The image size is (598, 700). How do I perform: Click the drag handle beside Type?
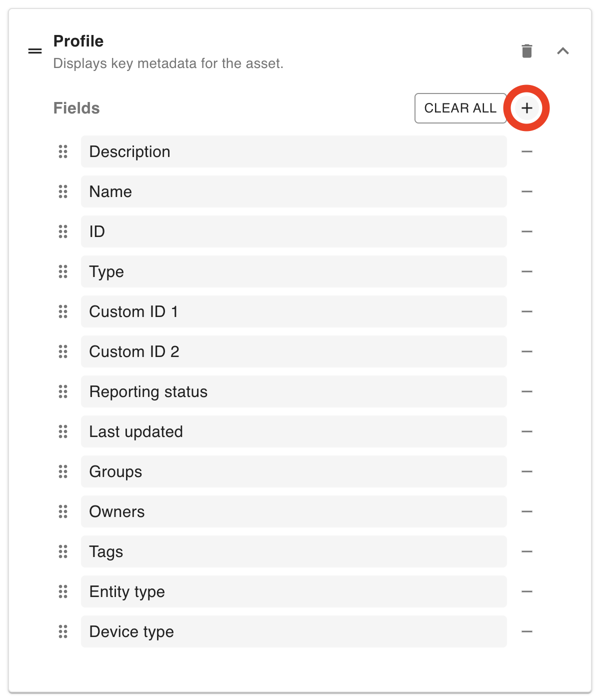click(63, 271)
